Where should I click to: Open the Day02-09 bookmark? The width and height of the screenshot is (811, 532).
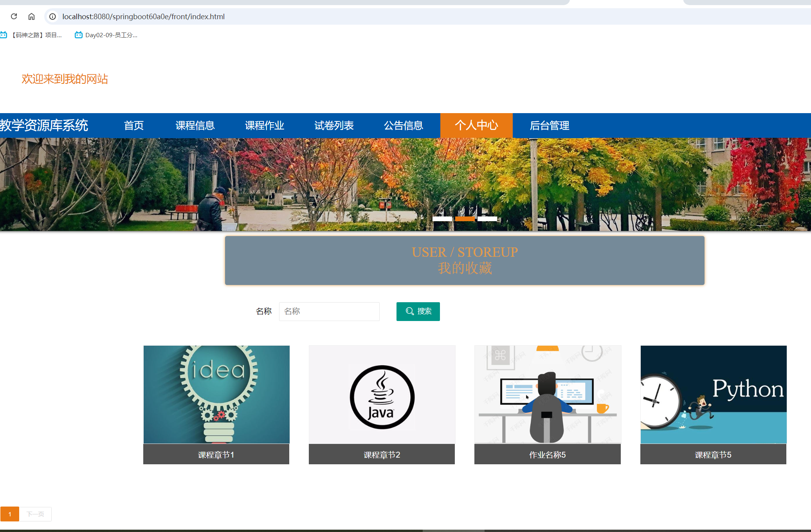(106, 35)
